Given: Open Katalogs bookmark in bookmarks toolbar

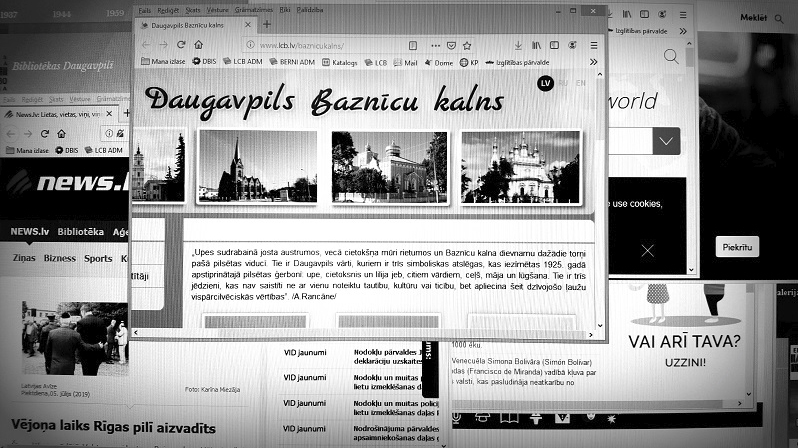Looking at the screenshot, I should click(340, 63).
